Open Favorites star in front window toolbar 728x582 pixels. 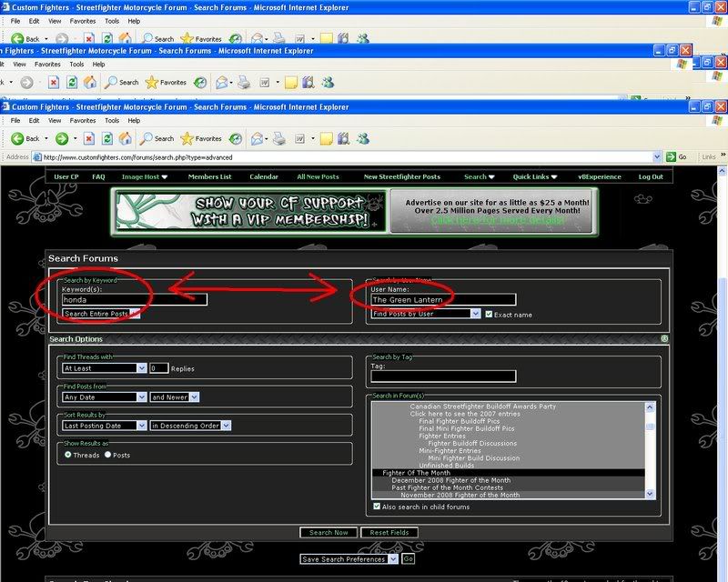pos(201,138)
